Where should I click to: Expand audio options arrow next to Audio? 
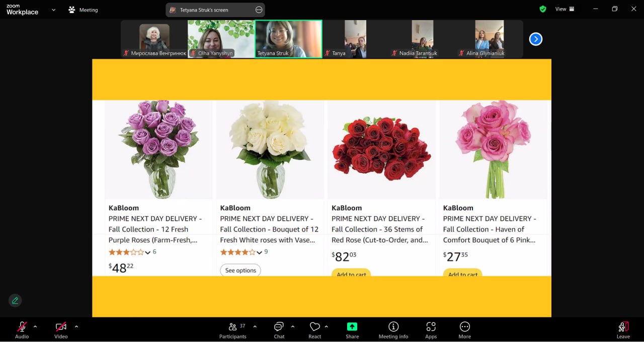(35, 326)
